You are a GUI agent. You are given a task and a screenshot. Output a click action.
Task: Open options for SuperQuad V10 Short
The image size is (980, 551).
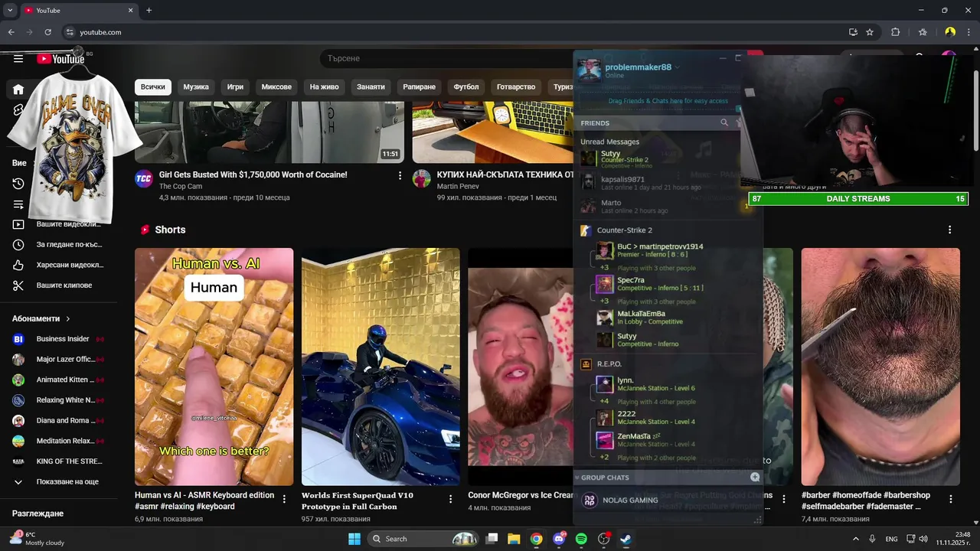click(451, 499)
